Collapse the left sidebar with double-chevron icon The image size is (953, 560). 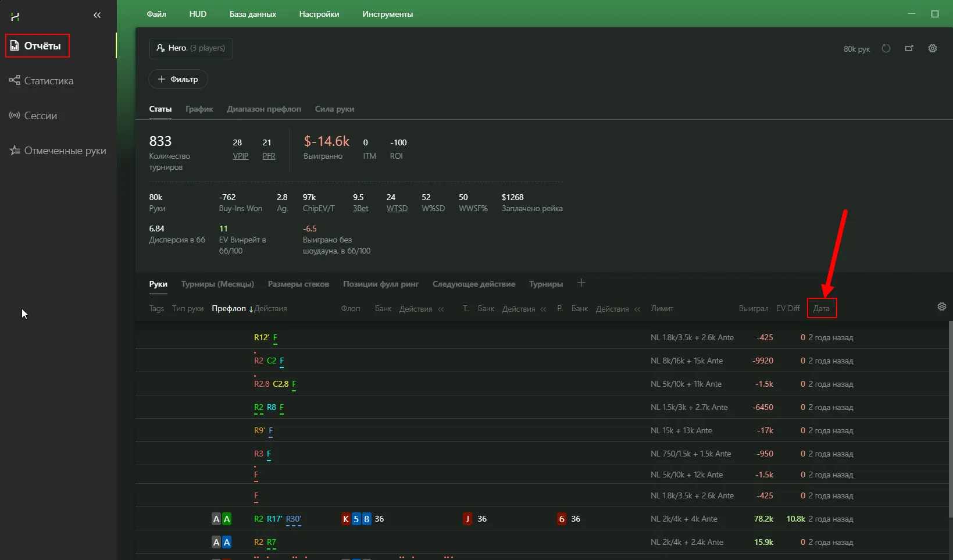[97, 15]
